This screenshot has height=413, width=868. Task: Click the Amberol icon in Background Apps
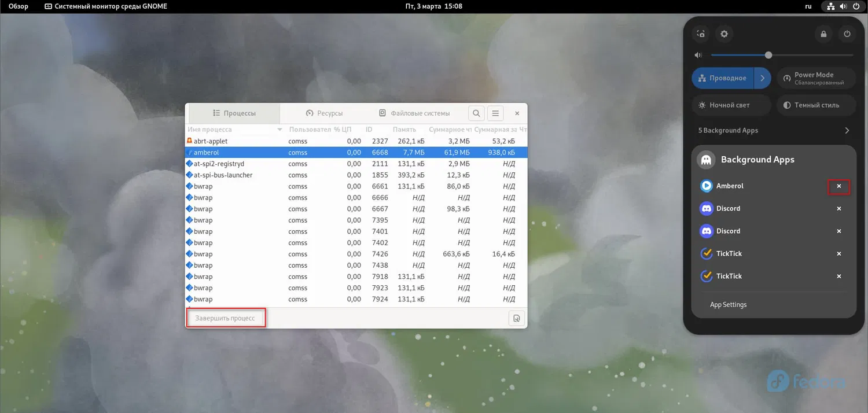pyautogui.click(x=707, y=186)
